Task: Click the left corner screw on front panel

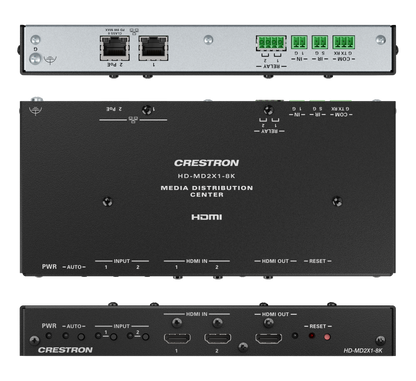Action: point(34,340)
